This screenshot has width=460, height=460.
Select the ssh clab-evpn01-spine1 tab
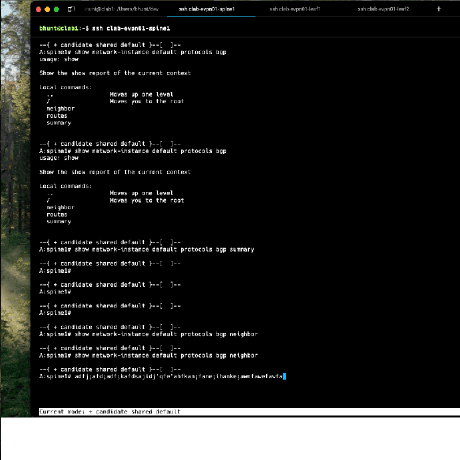(x=207, y=9)
